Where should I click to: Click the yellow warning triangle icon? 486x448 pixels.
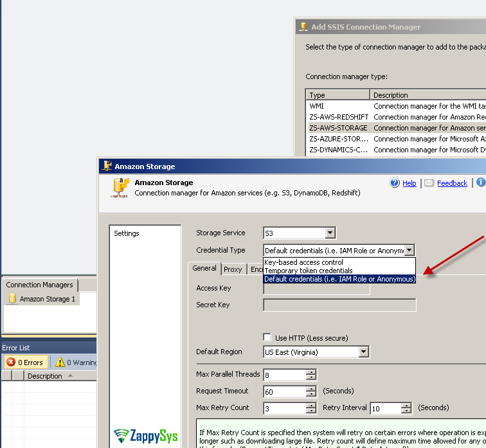(x=60, y=362)
